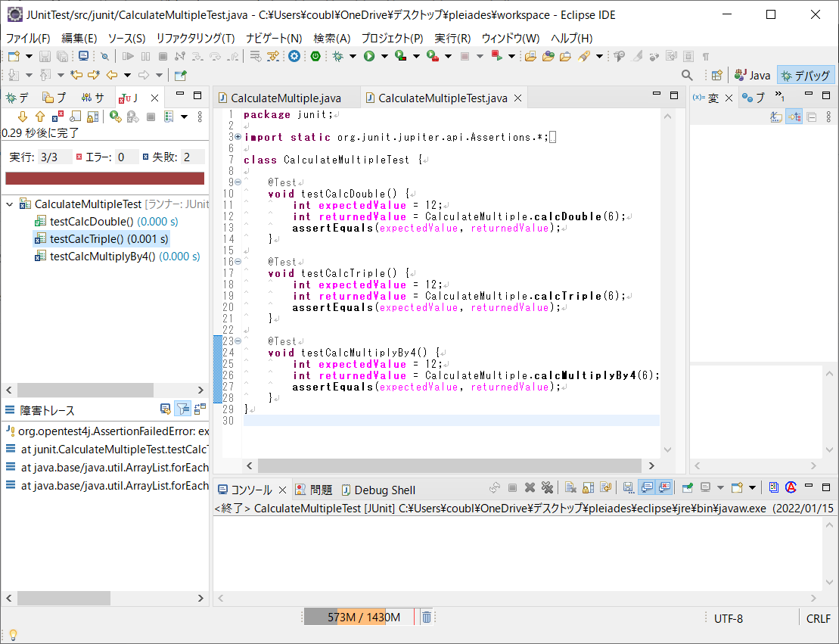Open the Run launch dropdown arrow
This screenshot has width=839, height=644.
384,56
